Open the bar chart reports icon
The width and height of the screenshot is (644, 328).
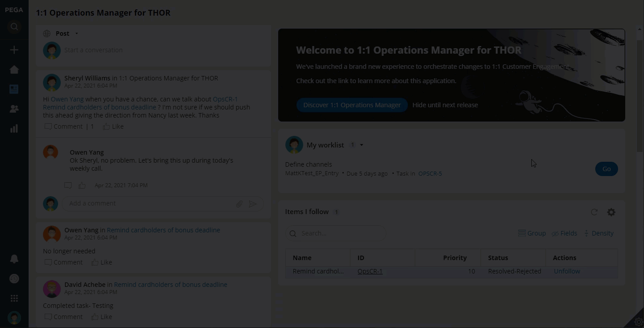click(x=14, y=129)
